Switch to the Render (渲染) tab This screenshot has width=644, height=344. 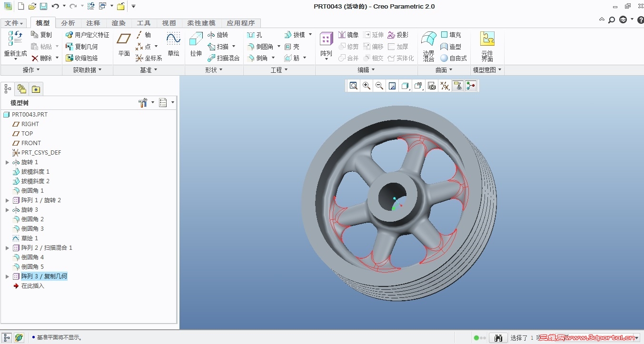[x=119, y=23]
